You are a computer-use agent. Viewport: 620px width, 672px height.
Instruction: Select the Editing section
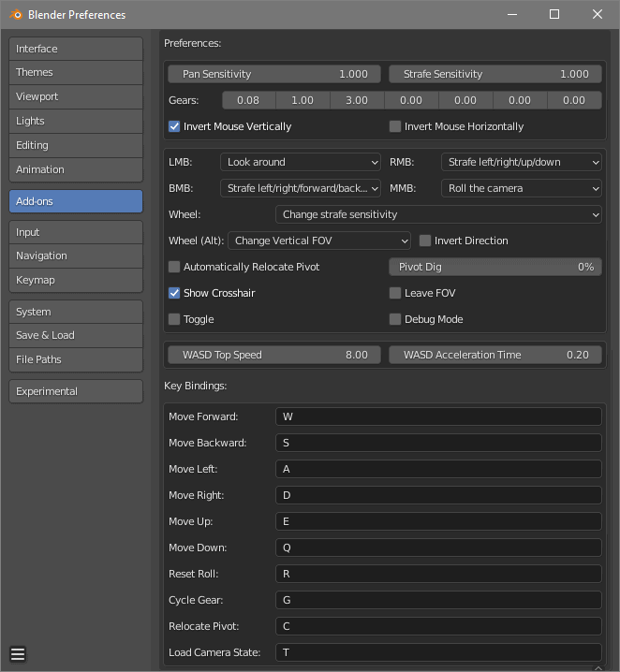(x=76, y=145)
